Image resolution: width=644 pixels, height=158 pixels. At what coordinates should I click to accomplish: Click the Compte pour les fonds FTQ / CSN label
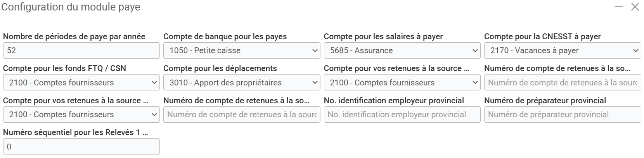(x=64, y=68)
